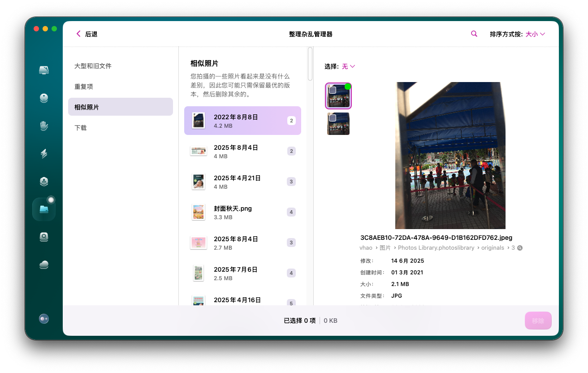Select the 封面秋天.png photo group
This screenshot has height=373, width=588.
tap(242, 212)
